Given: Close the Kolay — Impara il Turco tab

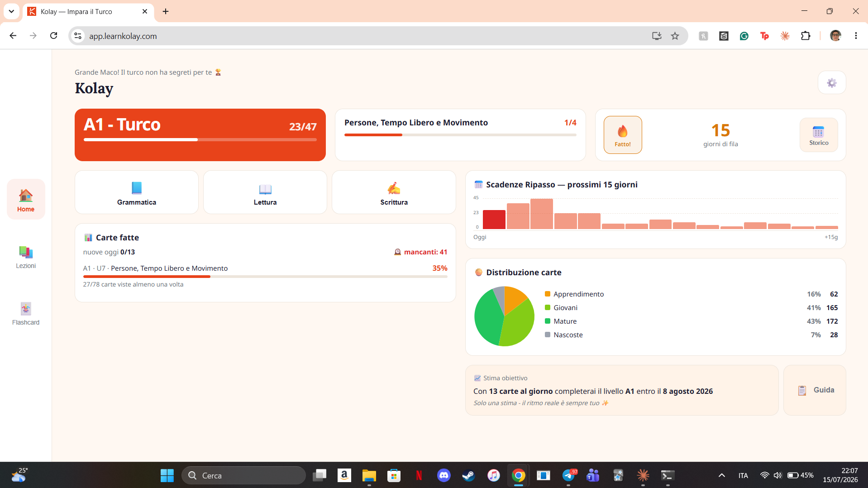Looking at the screenshot, I should click(145, 11).
